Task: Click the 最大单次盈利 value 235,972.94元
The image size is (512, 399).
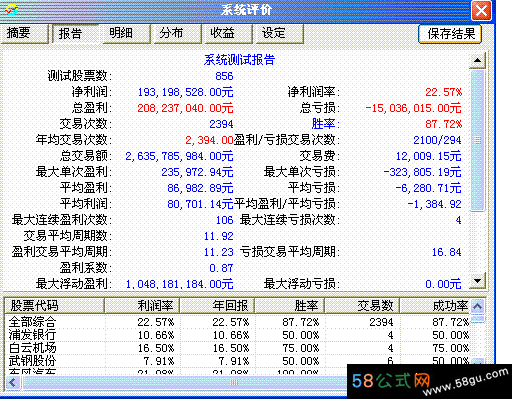Action: point(197,172)
